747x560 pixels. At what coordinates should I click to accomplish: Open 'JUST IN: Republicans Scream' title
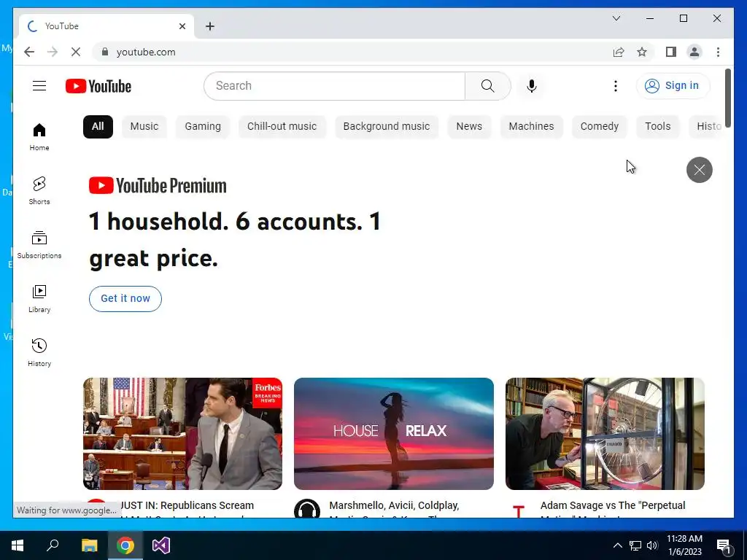pyautogui.click(x=187, y=506)
